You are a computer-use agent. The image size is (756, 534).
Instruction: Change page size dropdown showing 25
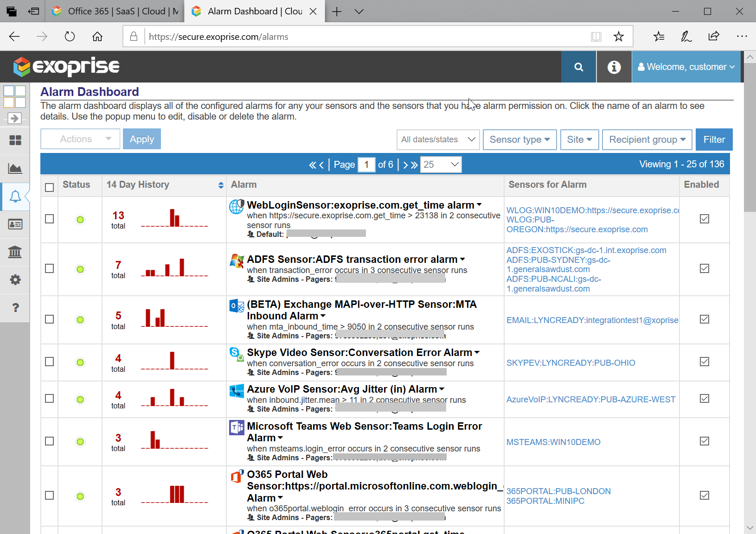(441, 165)
